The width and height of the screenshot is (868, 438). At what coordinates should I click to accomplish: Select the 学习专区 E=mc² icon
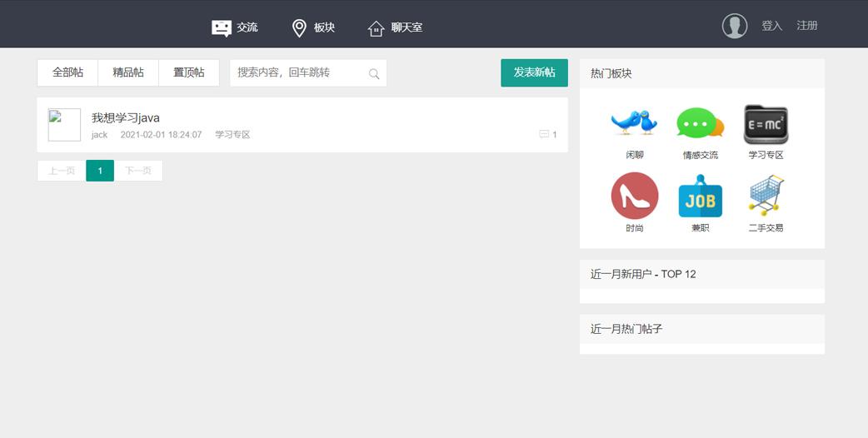766,124
